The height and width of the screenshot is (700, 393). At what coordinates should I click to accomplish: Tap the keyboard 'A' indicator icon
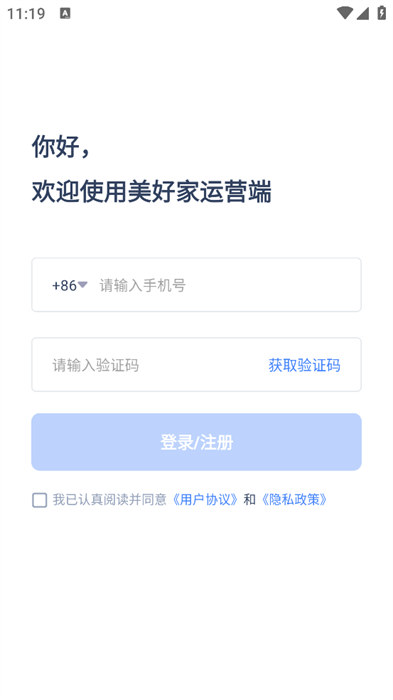(65, 13)
